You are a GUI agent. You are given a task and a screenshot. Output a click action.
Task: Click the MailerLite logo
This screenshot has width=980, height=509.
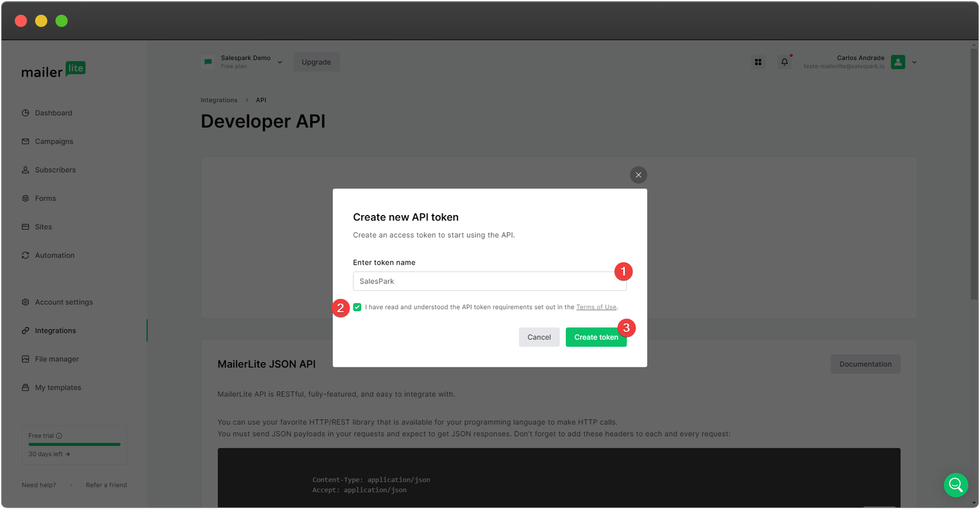pos(53,70)
